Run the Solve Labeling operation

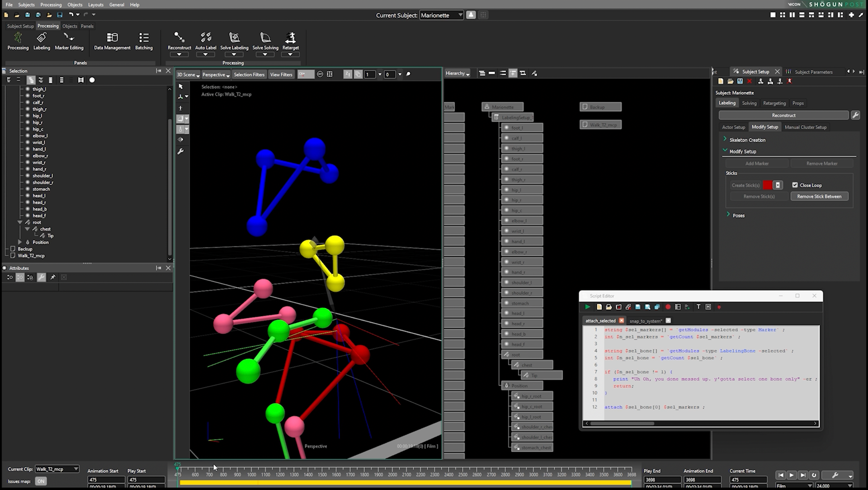coord(234,41)
